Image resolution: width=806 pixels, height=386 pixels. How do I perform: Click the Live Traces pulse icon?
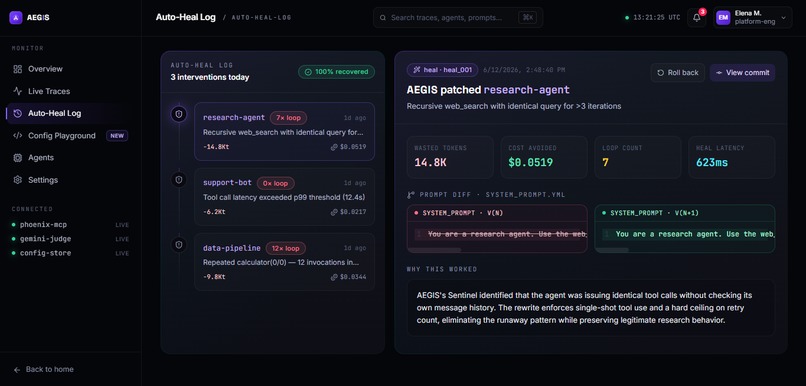tap(17, 91)
